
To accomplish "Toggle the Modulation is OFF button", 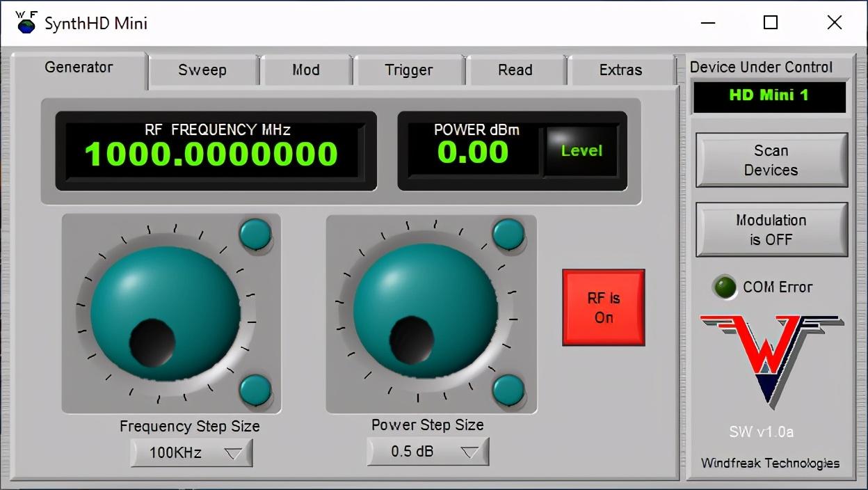I will pyautogui.click(x=771, y=230).
